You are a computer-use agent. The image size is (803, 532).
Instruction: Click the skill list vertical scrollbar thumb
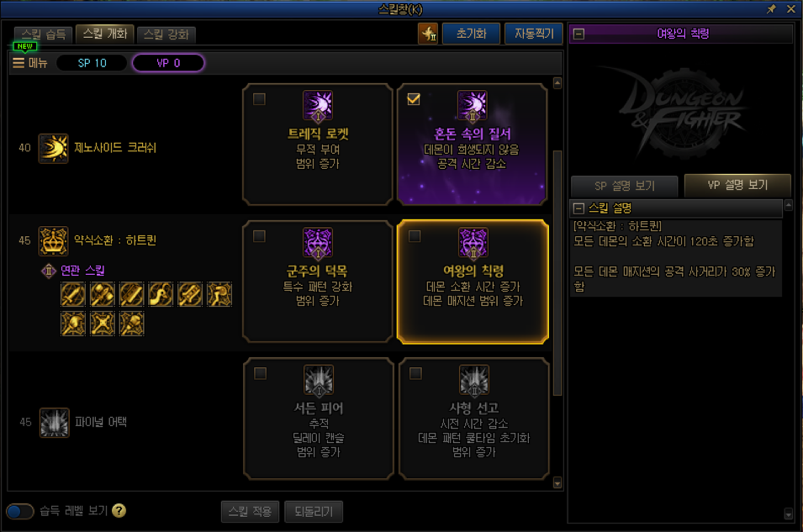pyautogui.click(x=557, y=273)
